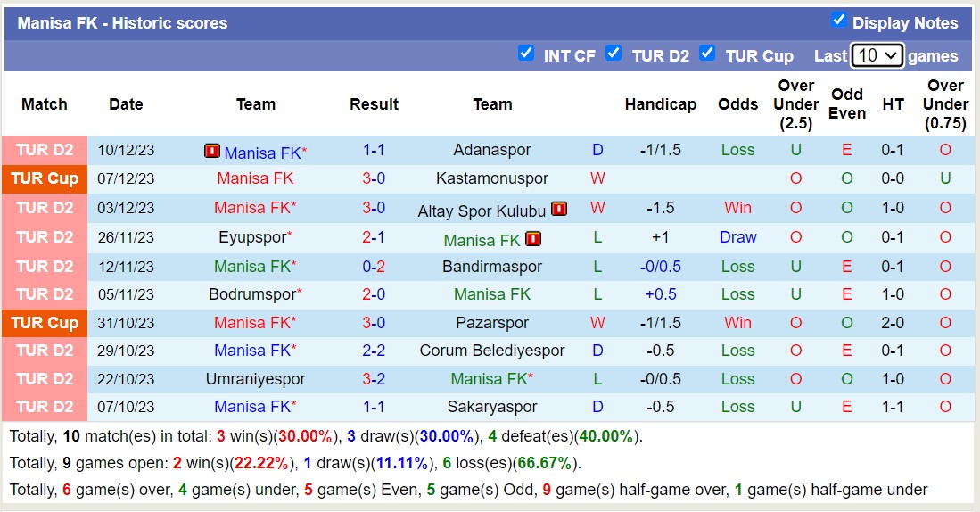Image resolution: width=980 pixels, height=512 pixels.
Task: Click the red card icon next to Altay Spor Kulubu
Action: [559, 210]
